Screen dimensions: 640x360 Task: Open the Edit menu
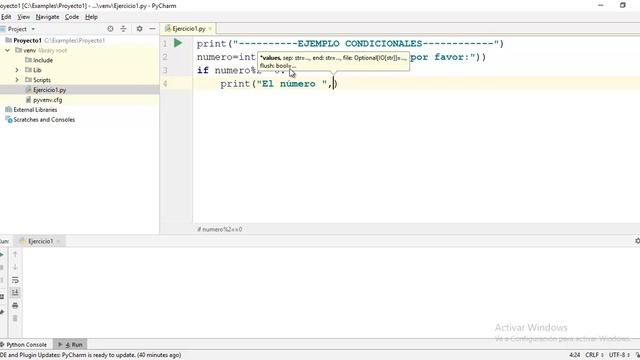(6, 17)
